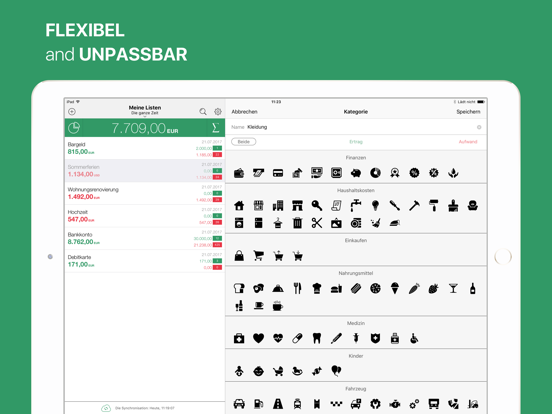Open the Debitkarte list

click(x=145, y=261)
